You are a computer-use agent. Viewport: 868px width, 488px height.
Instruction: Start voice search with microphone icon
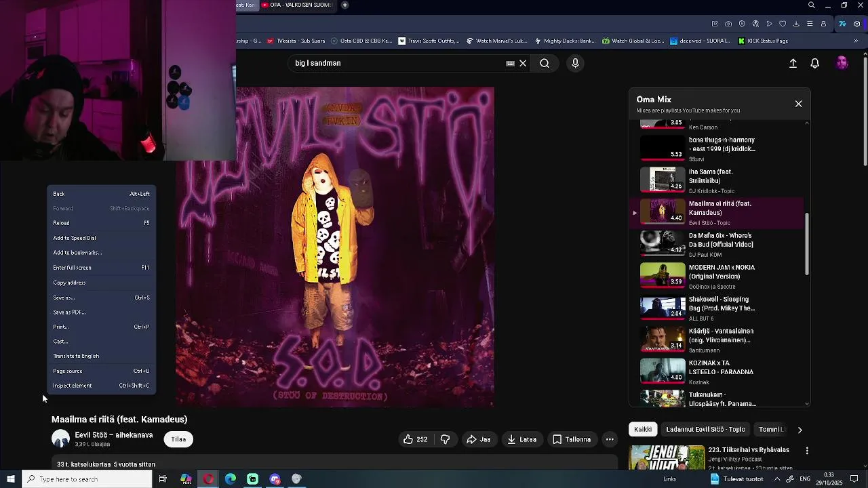575,63
